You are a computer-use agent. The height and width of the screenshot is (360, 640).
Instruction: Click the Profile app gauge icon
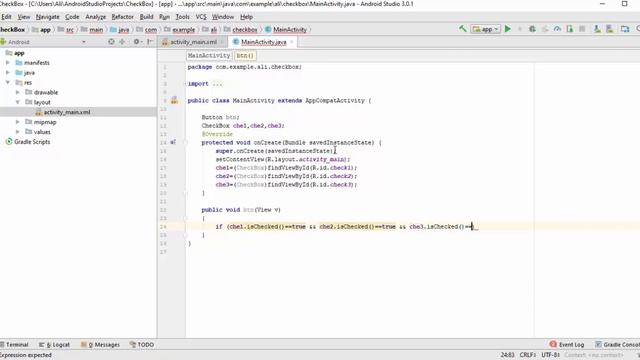[x=557, y=29]
